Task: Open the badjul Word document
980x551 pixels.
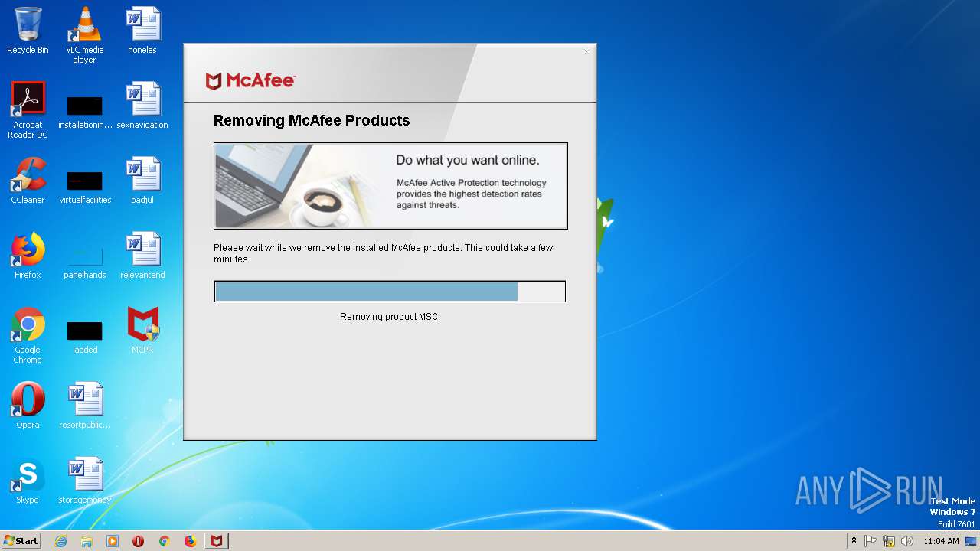Action: click(x=142, y=181)
